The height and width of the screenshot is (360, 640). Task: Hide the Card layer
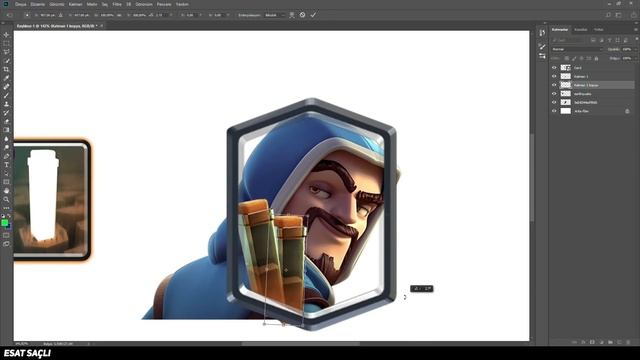click(554, 68)
